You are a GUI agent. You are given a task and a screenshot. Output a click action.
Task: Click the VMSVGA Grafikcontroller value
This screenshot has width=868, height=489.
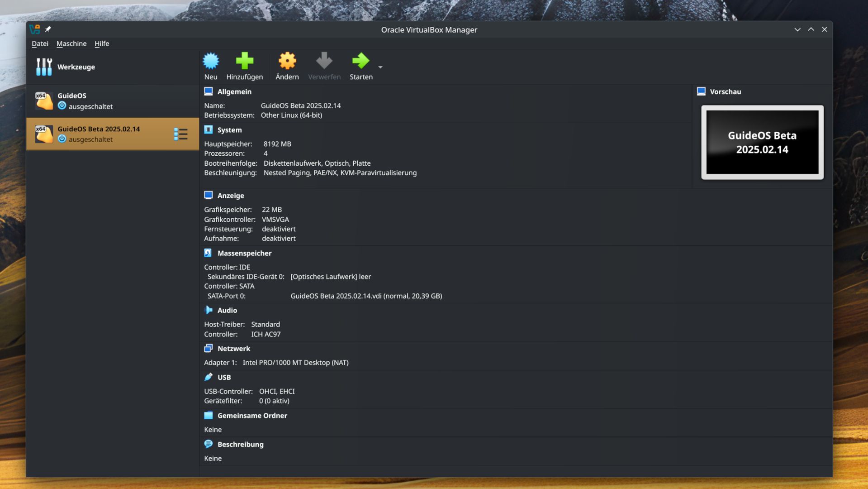[275, 219]
